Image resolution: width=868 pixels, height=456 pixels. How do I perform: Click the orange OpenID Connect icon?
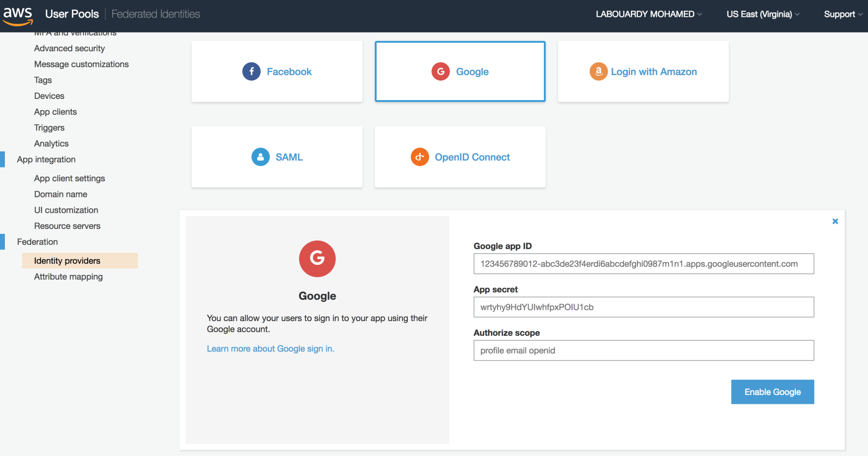(420, 157)
